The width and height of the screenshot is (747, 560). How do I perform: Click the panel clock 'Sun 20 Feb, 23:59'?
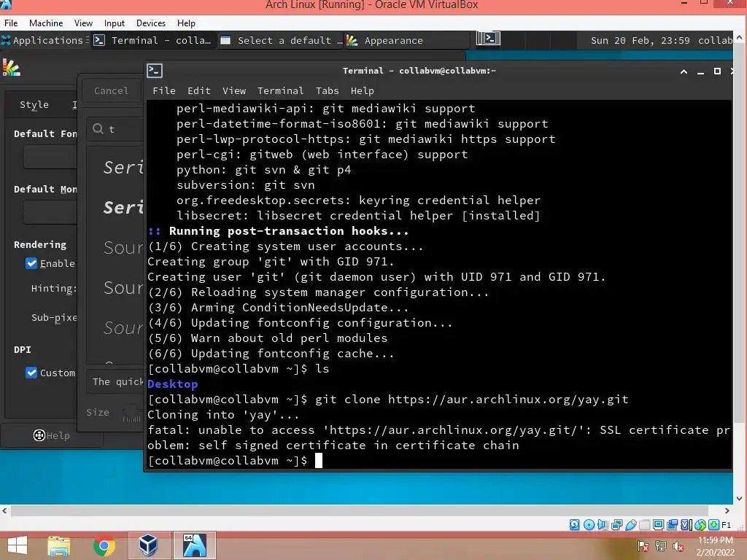click(640, 41)
